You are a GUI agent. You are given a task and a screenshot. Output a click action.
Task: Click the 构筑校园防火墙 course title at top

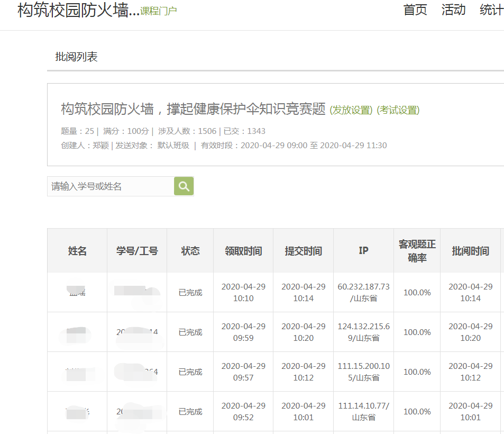[78, 11]
